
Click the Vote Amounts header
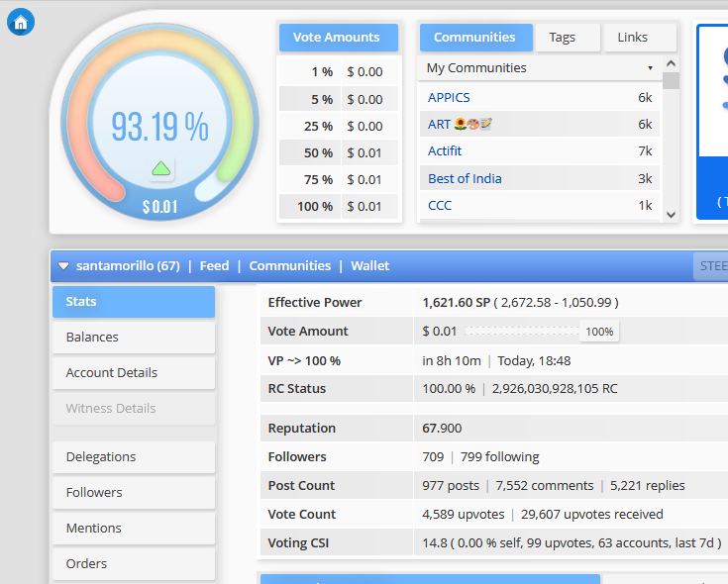coord(339,37)
